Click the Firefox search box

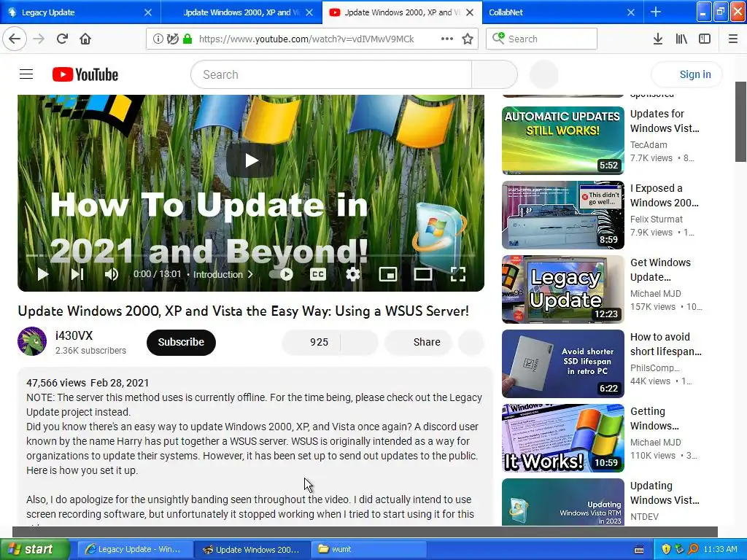542,39
